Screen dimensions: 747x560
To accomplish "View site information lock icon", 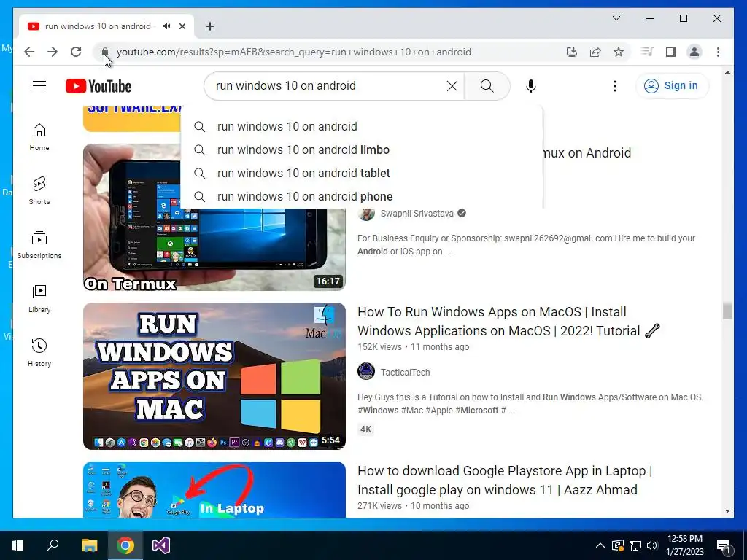I will click(105, 52).
